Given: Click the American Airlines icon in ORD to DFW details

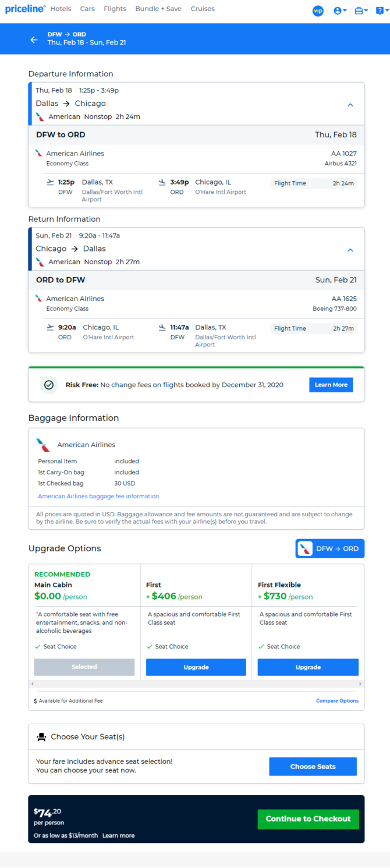Looking at the screenshot, I should coord(39,299).
